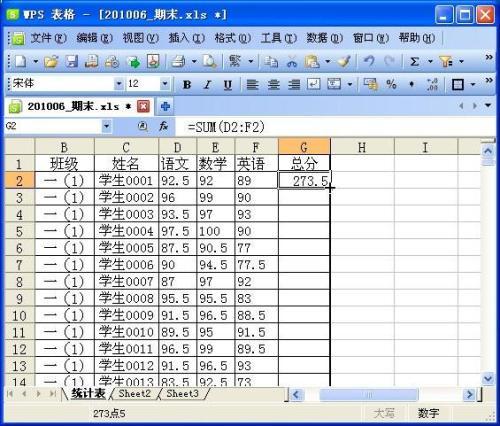The width and height of the screenshot is (500, 426).
Task: Open the font size dropdown showing 12
Action: tap(165, 84)
